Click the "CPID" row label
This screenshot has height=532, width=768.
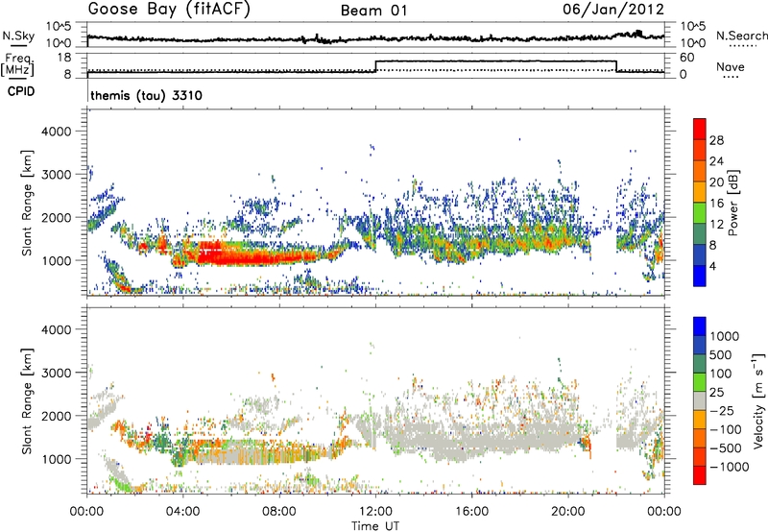(21, 91)
